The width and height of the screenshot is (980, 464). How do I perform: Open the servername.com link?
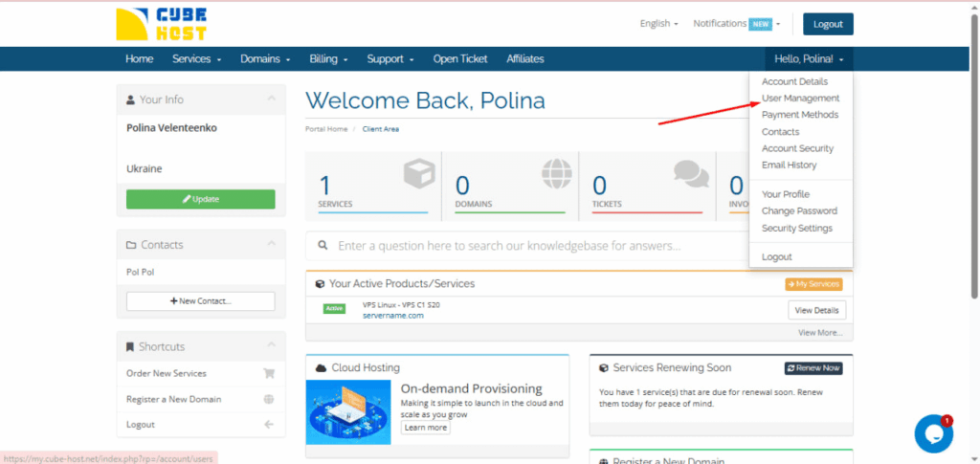(392, 316)
